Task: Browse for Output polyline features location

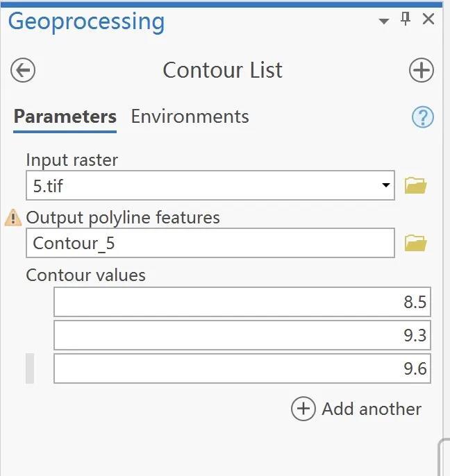Action: 415,243
